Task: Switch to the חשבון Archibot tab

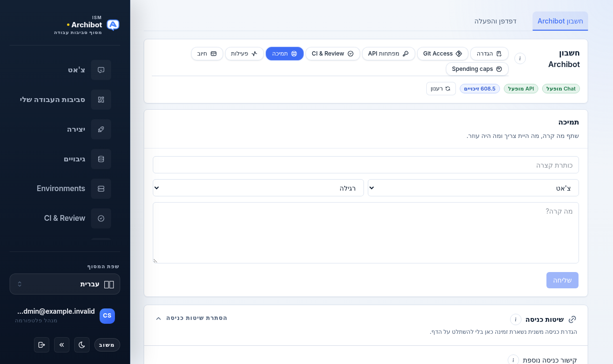Action: [x=560, y=21]
